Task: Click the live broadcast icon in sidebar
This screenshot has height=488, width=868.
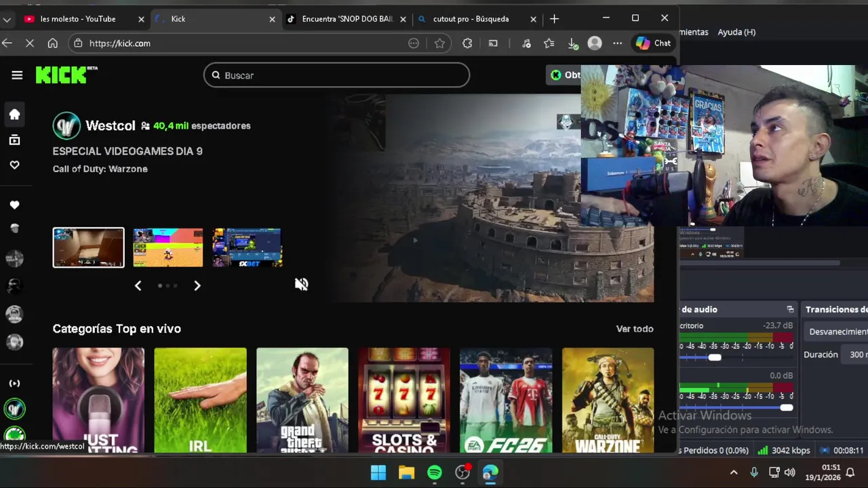Action: pyautogui.click(x=14, y=383)
